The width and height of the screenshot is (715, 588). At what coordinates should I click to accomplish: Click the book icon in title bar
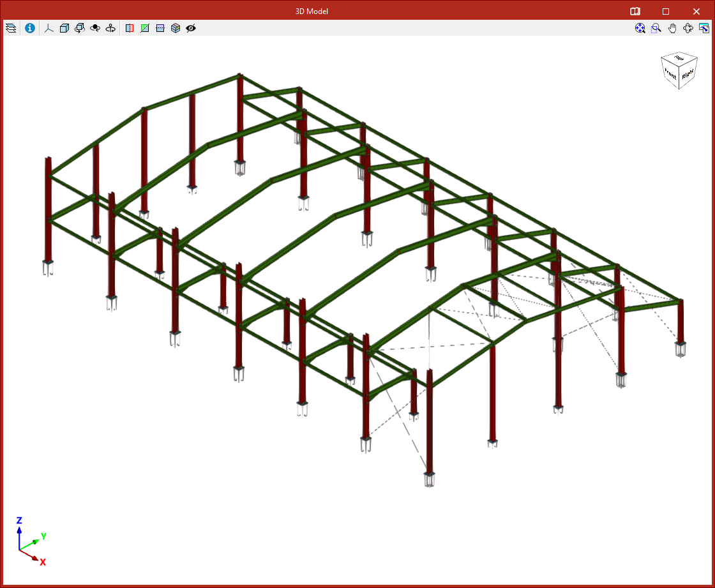pos(635,11)
